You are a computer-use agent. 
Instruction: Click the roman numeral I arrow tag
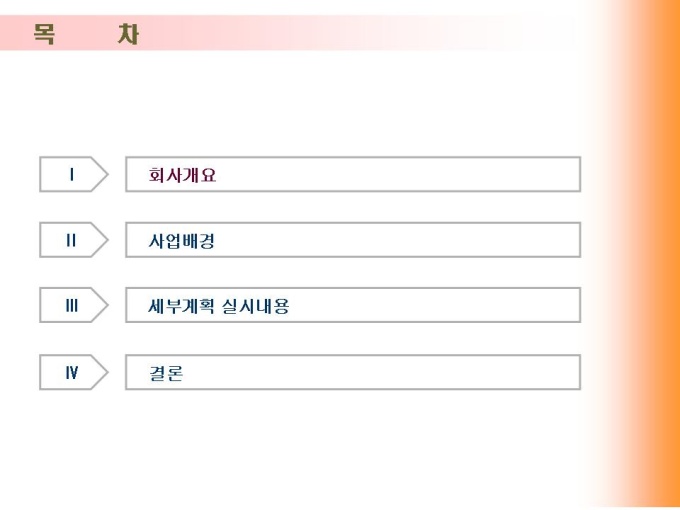(72, 174)
